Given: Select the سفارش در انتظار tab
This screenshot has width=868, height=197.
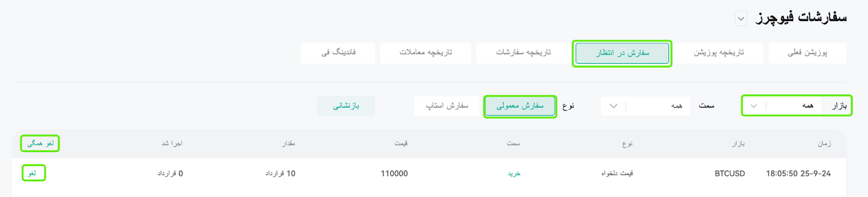Looking at the screenshot, I should (x=622, y=53).
